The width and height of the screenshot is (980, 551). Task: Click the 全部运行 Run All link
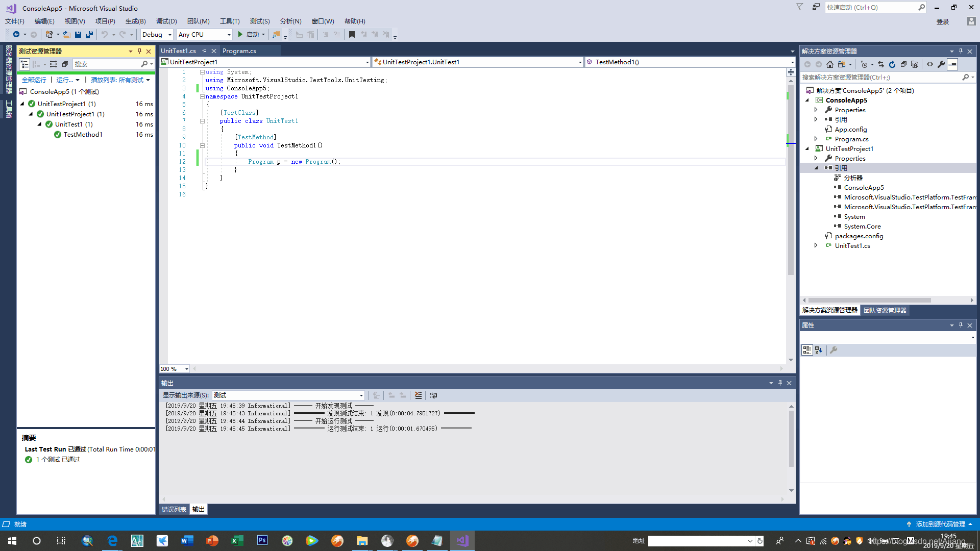(34, 80)
